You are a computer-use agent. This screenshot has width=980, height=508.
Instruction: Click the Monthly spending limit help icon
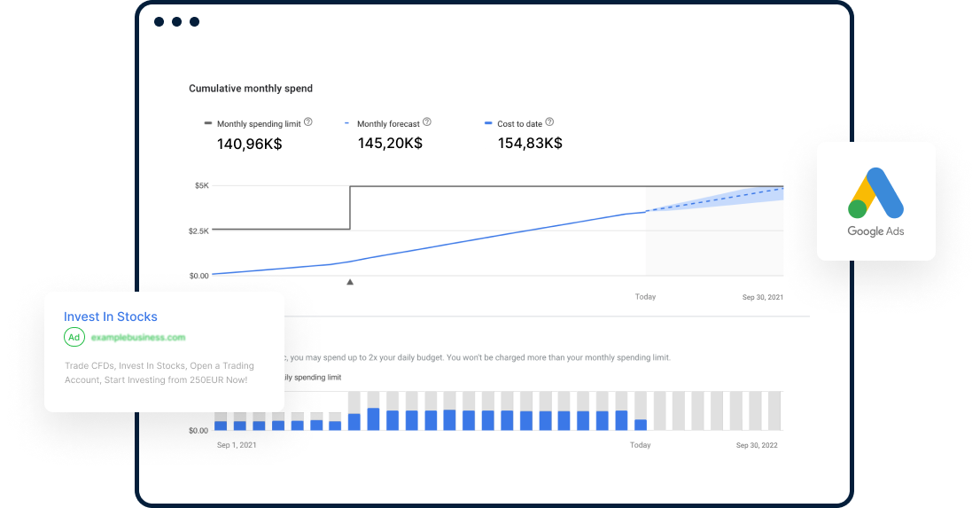307,123
